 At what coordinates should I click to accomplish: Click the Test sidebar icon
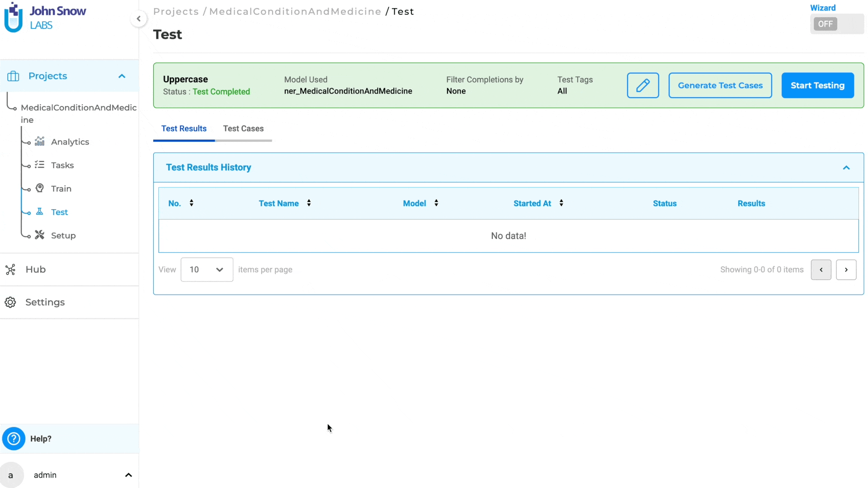(39, 211)
